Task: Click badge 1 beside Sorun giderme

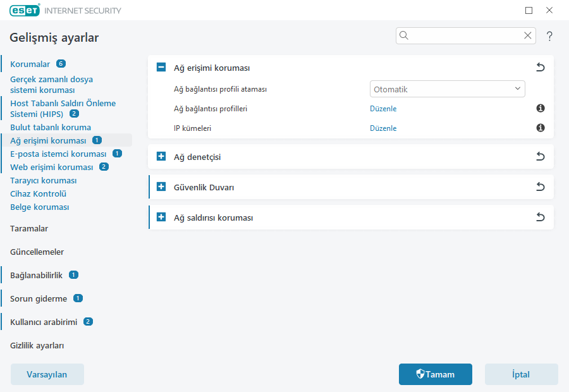Action: point(78,298)
